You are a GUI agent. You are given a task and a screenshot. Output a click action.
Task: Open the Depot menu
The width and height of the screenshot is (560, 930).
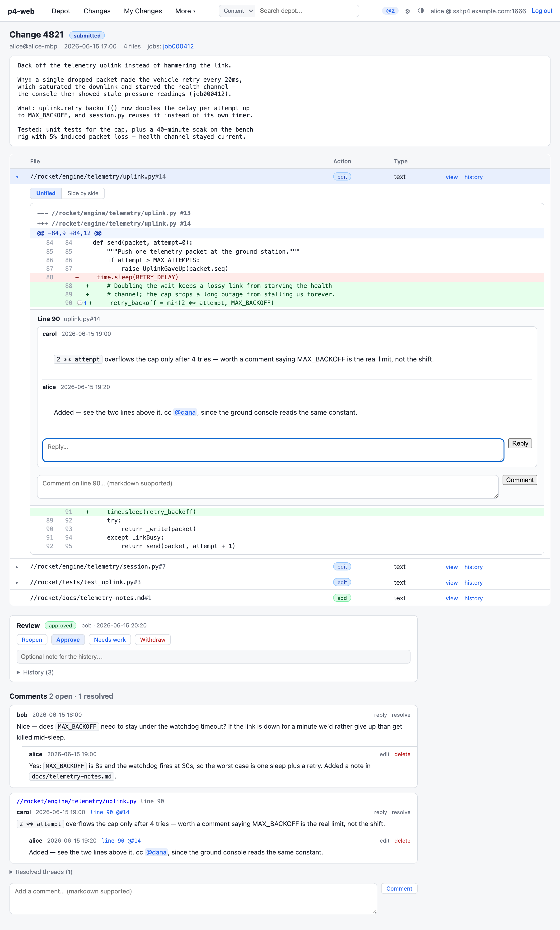coord(61,11)
